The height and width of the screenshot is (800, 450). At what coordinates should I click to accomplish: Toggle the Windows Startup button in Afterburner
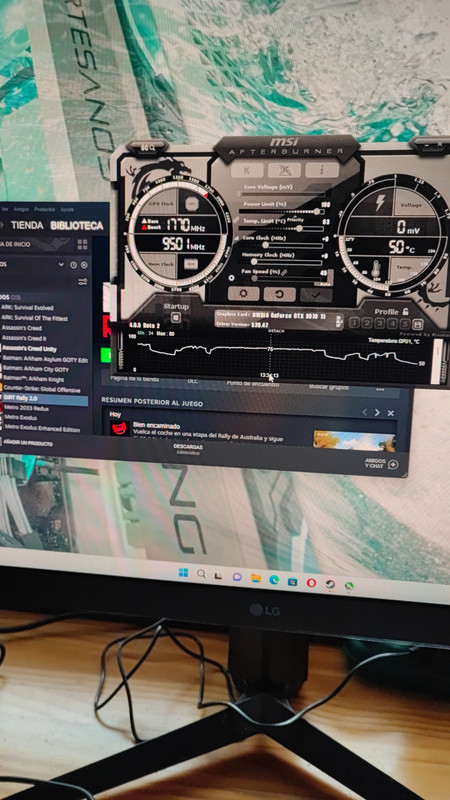coord(176,317)
